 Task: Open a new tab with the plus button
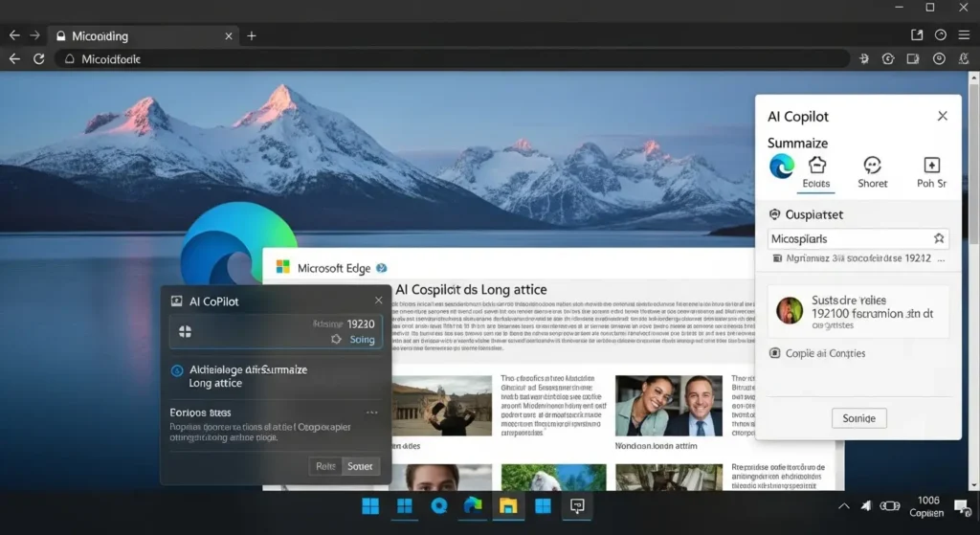[x=252, y=36]
